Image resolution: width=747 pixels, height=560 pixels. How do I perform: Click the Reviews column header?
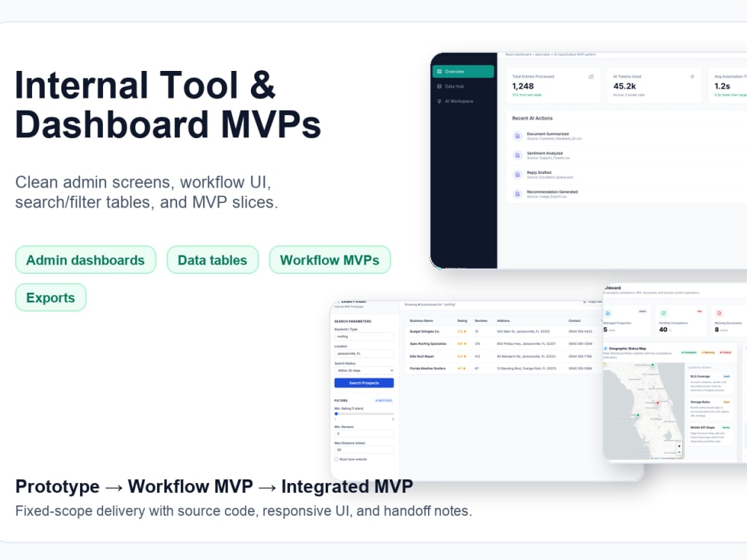(481, 321)
